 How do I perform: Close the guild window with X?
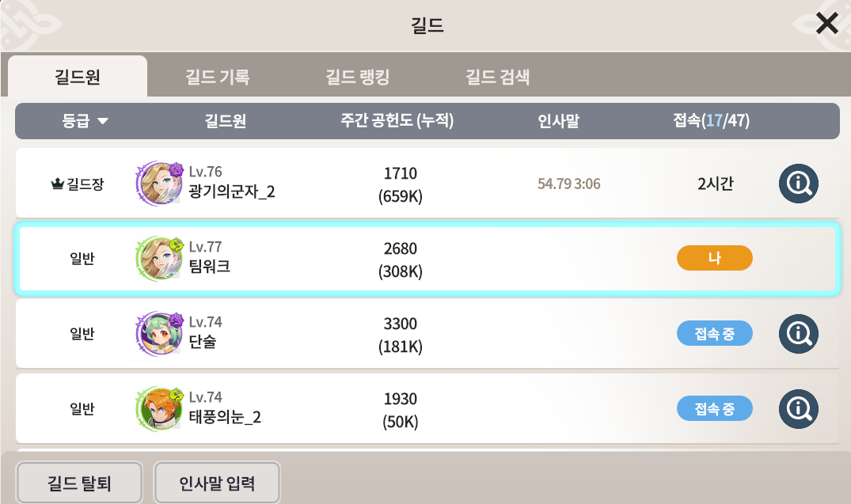tap(826, 24)
